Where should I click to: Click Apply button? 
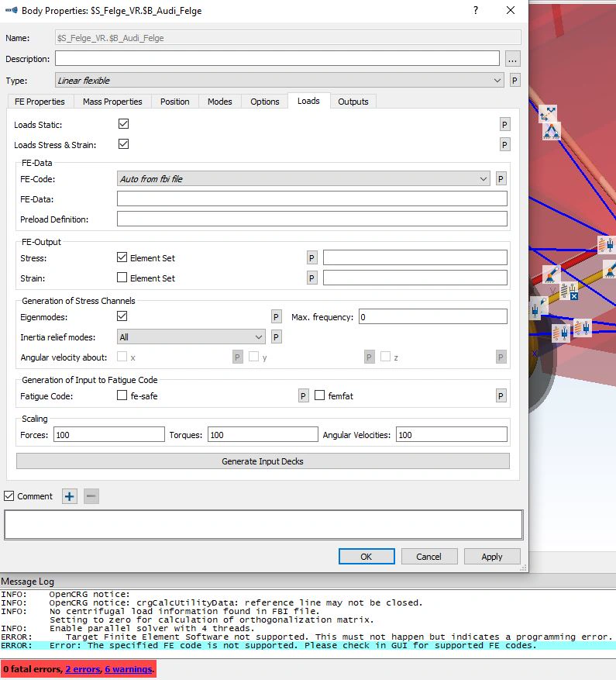click(x=492, y=557)
